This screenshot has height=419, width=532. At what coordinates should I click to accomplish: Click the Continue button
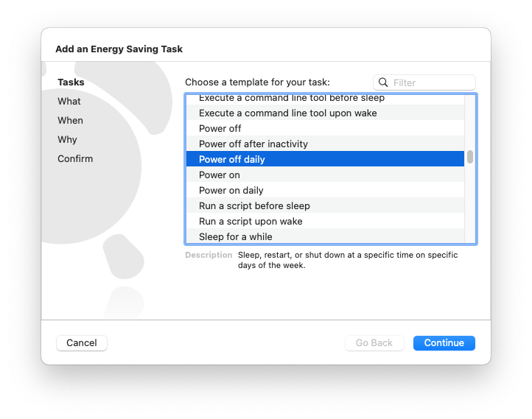[444, 342]
